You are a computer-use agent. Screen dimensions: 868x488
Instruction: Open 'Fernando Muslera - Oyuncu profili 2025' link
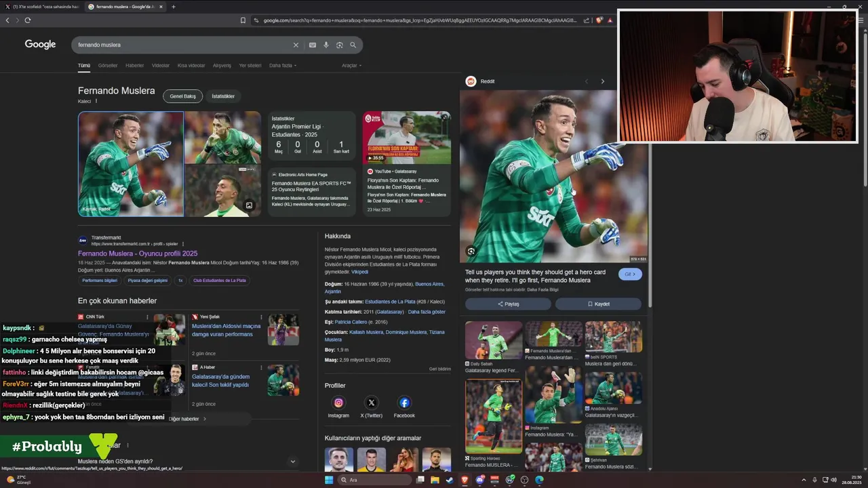click(138, 253)
